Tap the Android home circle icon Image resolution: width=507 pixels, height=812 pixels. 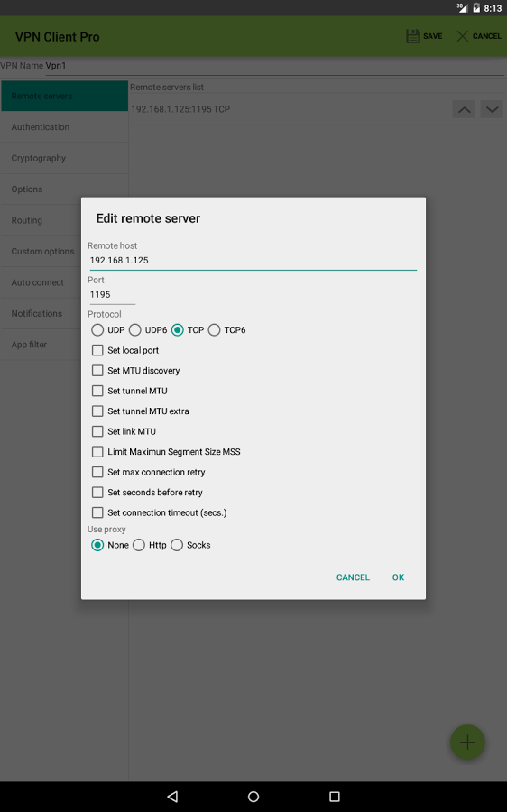click(x=253, y=797)
